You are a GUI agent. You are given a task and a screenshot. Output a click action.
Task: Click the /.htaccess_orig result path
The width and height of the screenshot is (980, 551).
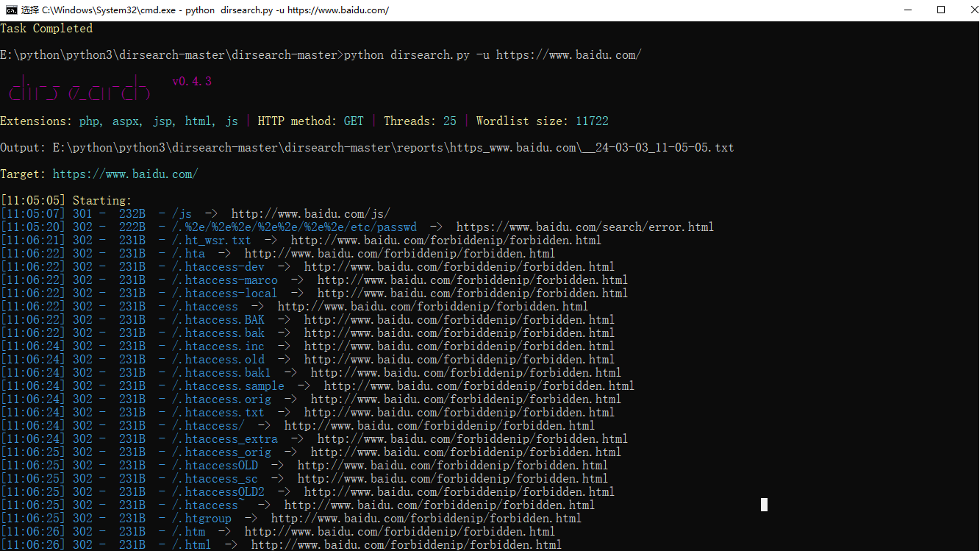221,452
